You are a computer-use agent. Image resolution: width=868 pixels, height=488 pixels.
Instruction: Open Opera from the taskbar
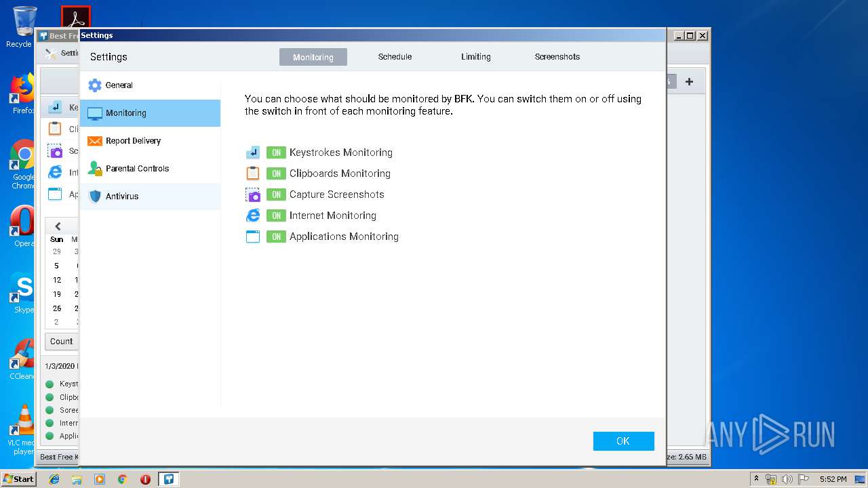(145, 479)
